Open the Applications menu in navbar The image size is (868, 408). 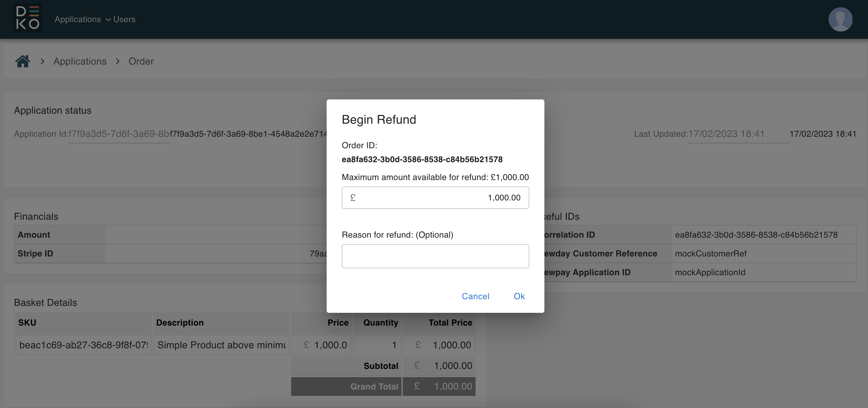point(78,19)
